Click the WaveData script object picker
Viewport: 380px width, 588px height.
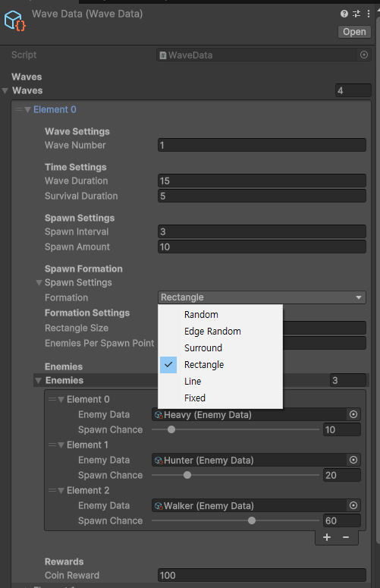(x=363, y=55)
